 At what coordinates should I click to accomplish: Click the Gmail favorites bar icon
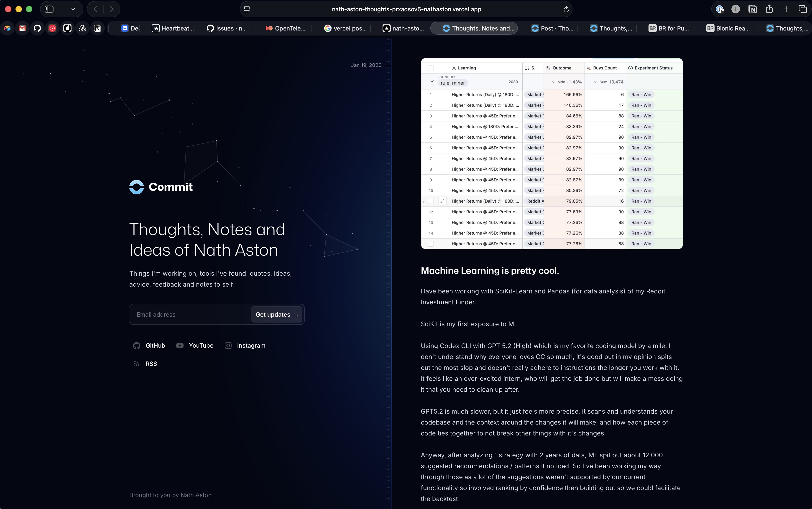point(22,28)
